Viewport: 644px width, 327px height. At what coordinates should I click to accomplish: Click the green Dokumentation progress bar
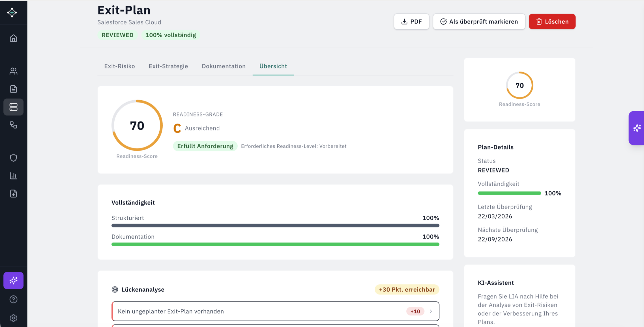[x=275, y=244]
